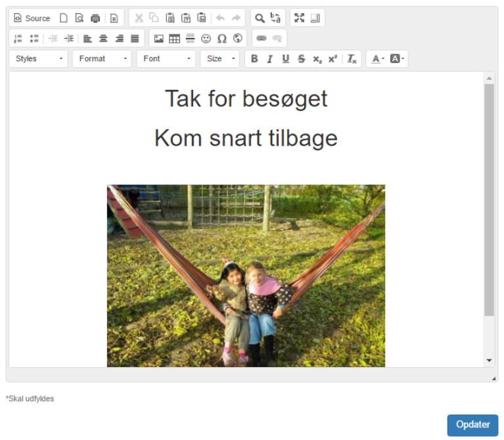Click the Undo arrow
Image resolution: width=504 pixels, height=440 pixels.
pos(220,18)
